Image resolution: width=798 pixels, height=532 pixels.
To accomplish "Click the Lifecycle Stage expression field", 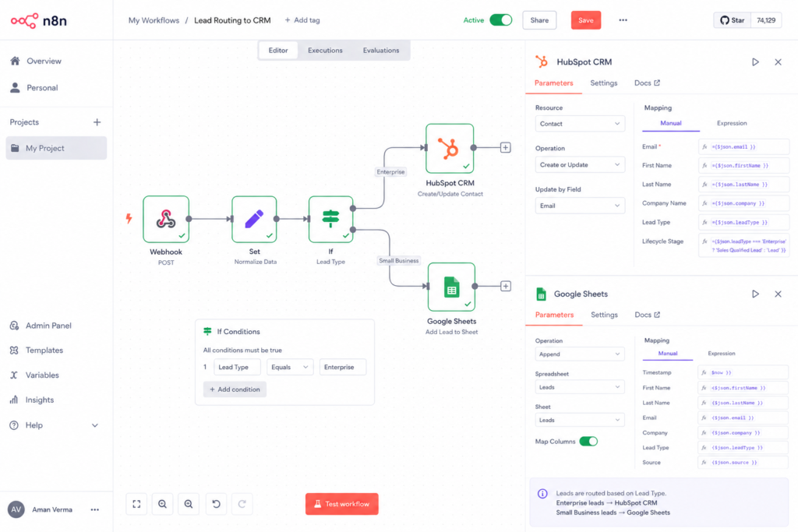I will [x=743, y=245].
